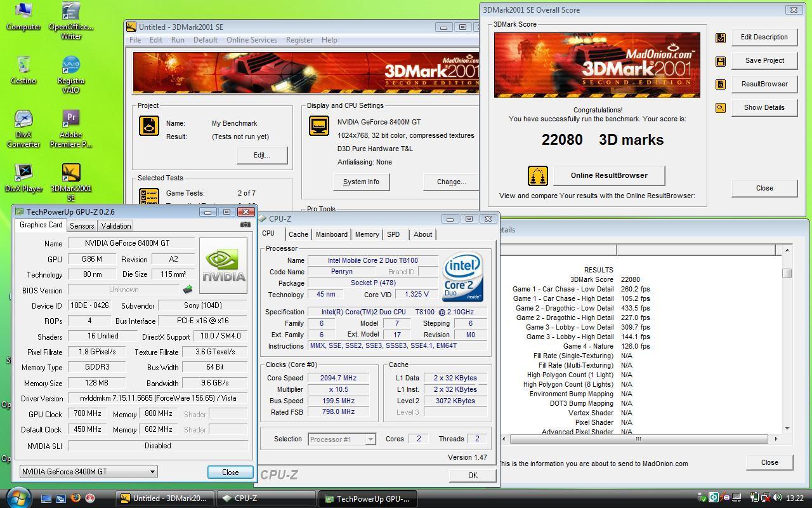Switch to the Sensors tab in GPU-Z
Viewport: 812px width, 508px height.
click(82, 226)
